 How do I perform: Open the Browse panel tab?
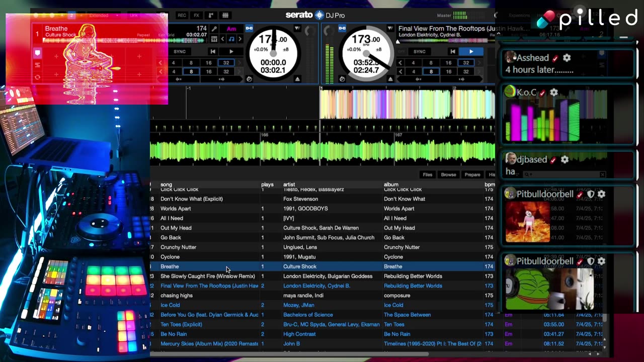448,174
